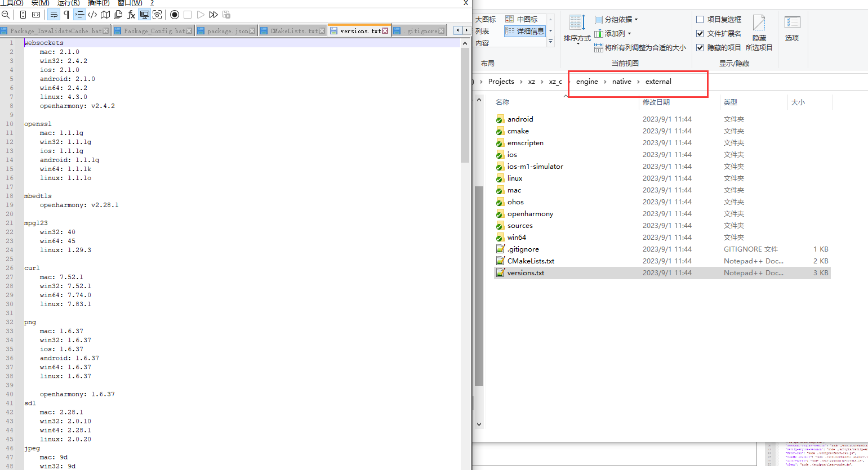868x470 pixels.
Task: Toggle the indent guide toolbar button
Action: click(x=79, y=15)
